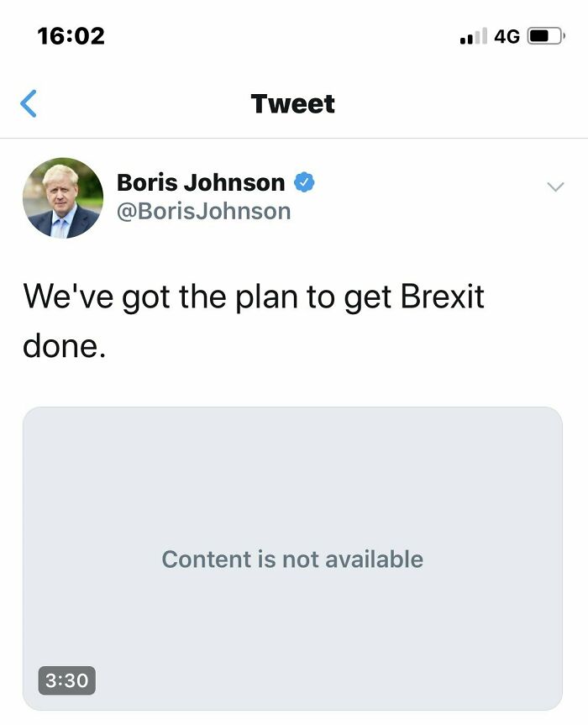Tap the 3:30 video duration badge
588x725 pixels.
click(66, 680)
